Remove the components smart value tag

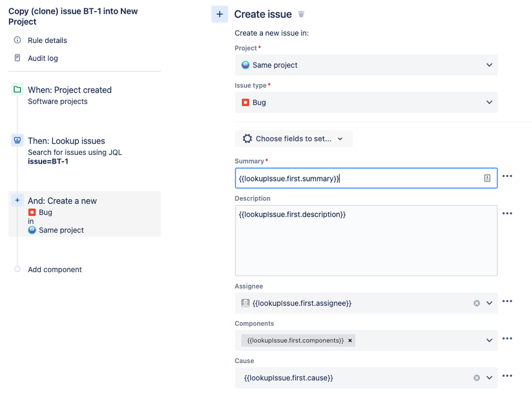point(350,340)
